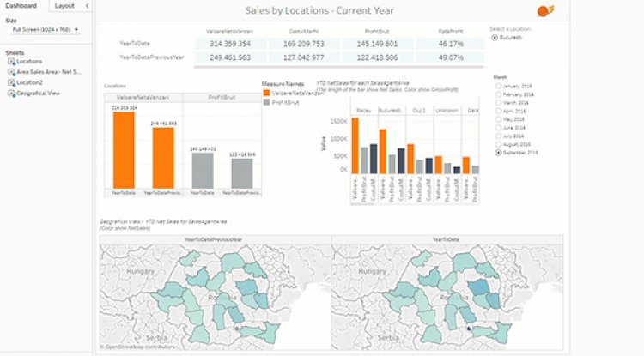
Task: Click the gray ProfitBrut legend swatch
Action: point(266,102)
